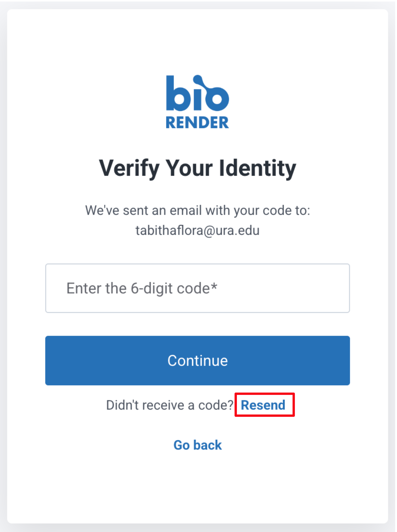Focus the Enter the 6-digit code box
The image size is (397, 532).
pyautogui.click(x=197, y=288)
